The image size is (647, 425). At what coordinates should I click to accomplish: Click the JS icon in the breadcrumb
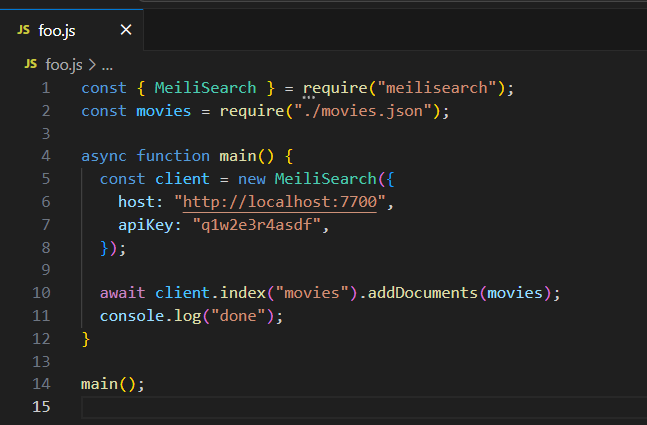pos(31,65)
